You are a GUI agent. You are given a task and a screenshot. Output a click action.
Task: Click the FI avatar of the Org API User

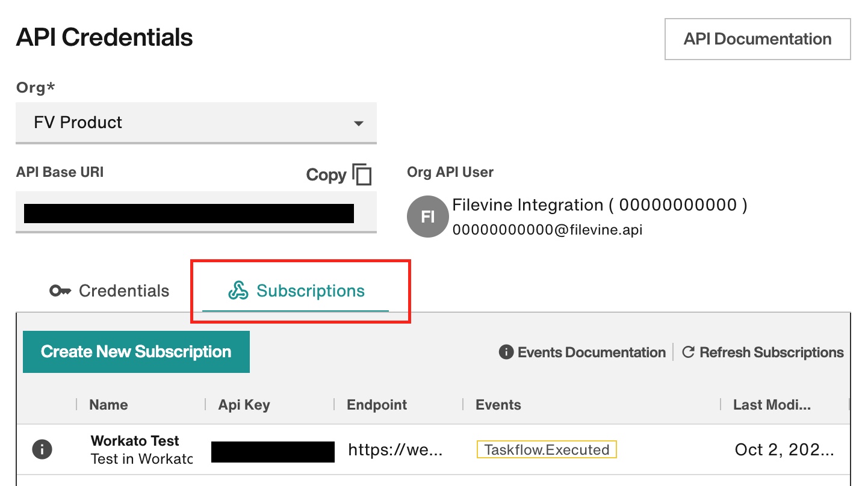click(427, 217)
